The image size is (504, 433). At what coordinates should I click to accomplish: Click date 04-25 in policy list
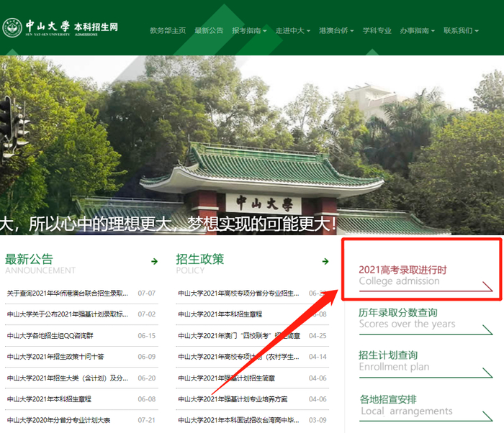coord(318,336)
